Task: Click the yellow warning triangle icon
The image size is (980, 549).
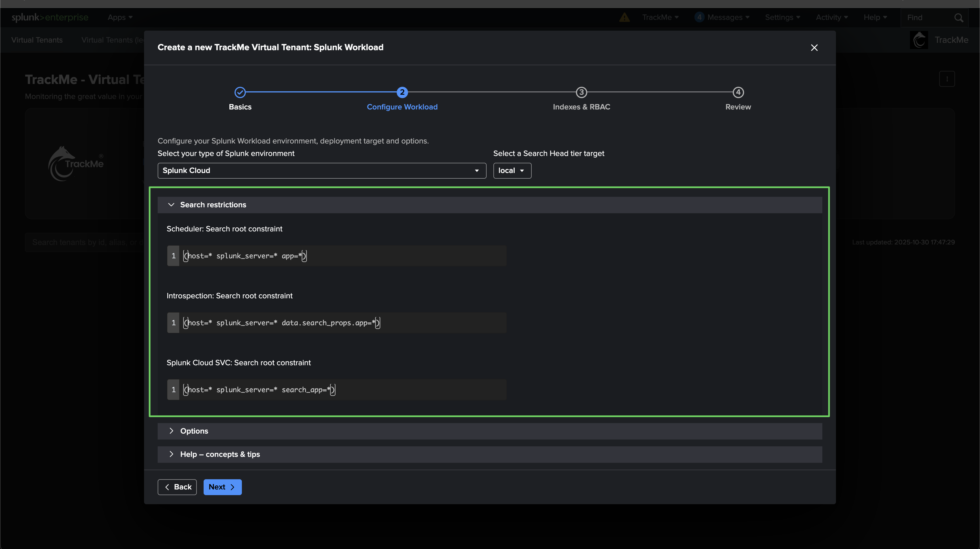Action: pos(624,18)
